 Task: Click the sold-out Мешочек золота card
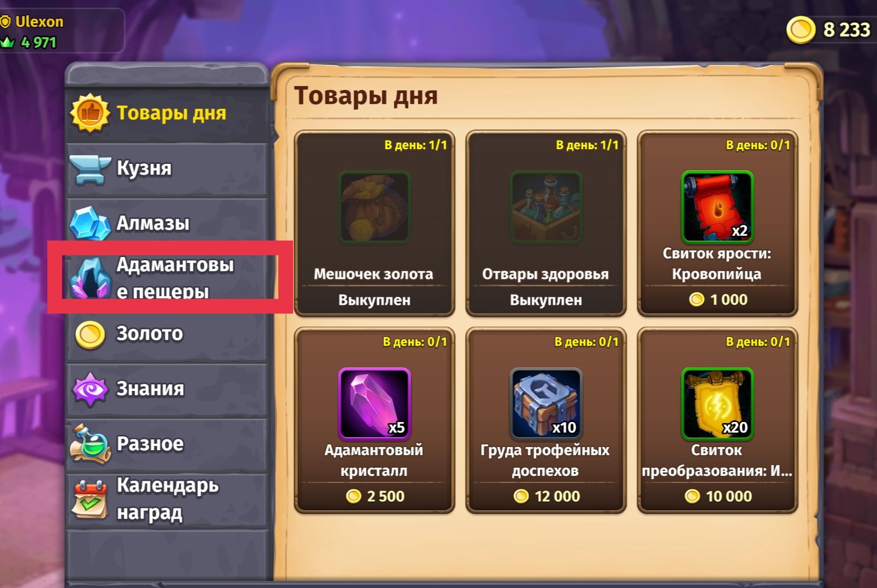pos(374,223)
